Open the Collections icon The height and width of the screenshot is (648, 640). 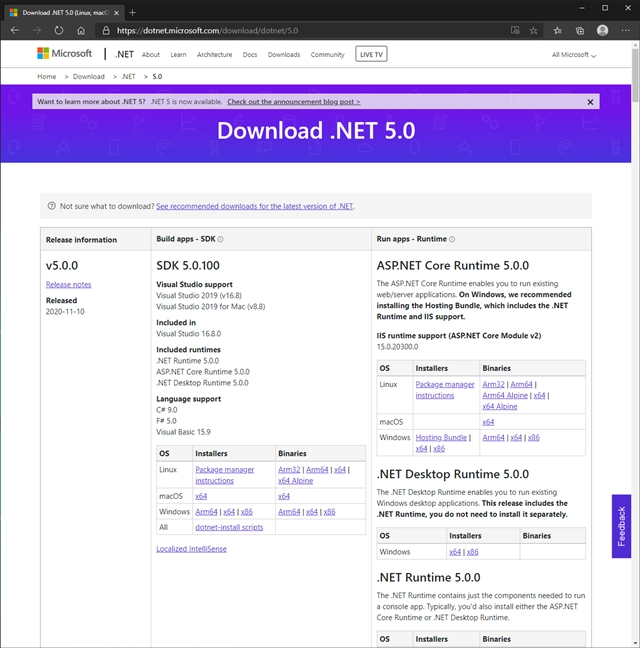580,30
